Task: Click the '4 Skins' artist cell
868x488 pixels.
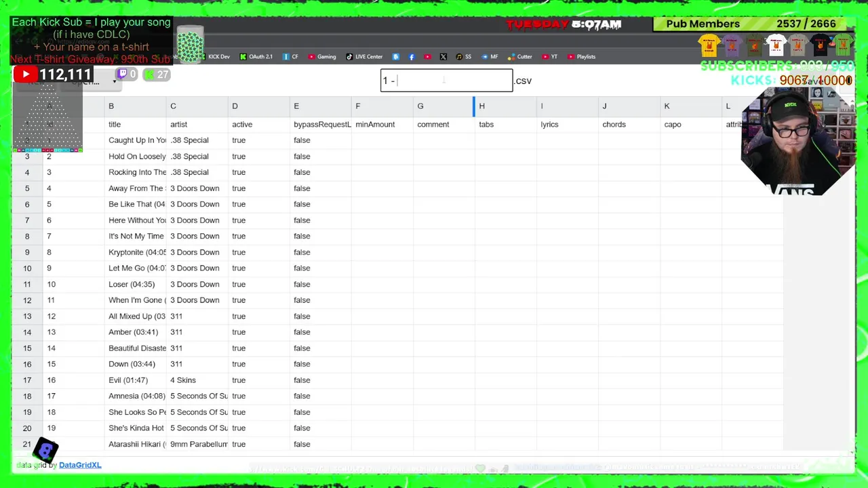Action: [x=197, y=380]
